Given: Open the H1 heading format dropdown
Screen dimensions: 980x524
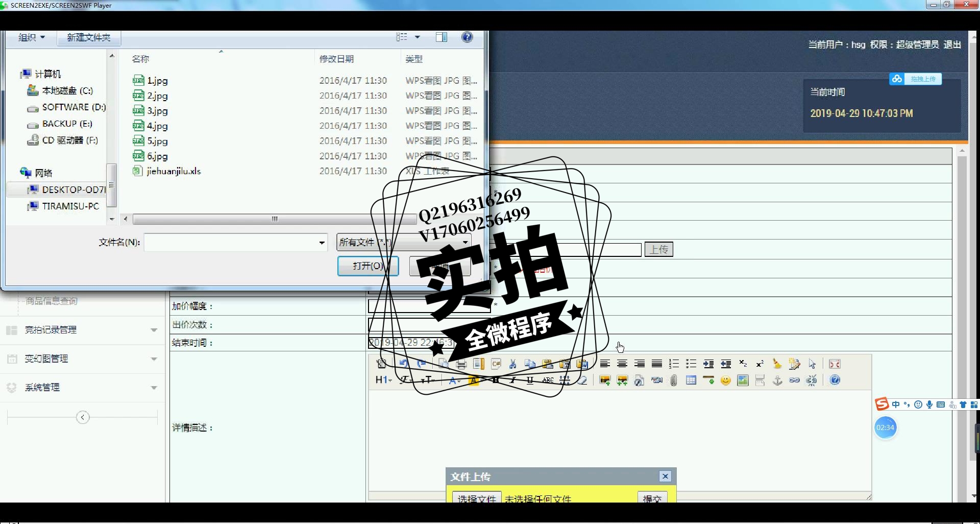Looking at the screenshot, I should point(383,380).
